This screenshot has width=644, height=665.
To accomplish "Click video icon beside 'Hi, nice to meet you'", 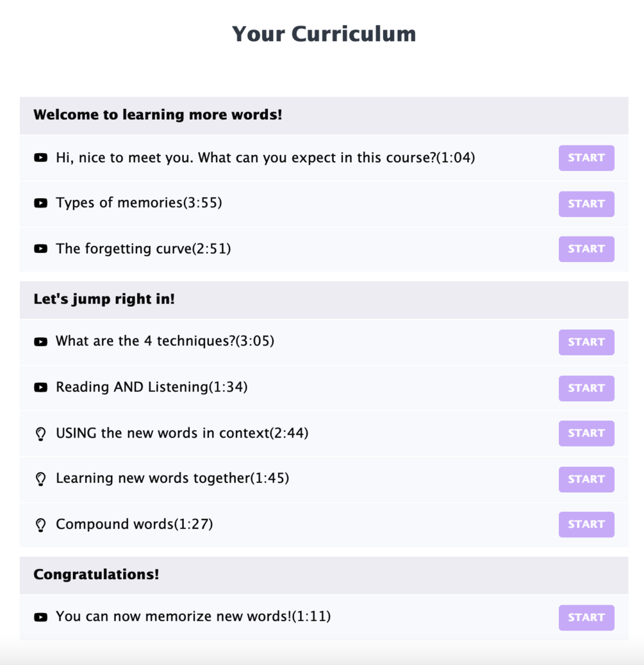I will click(x=40, y=158).
